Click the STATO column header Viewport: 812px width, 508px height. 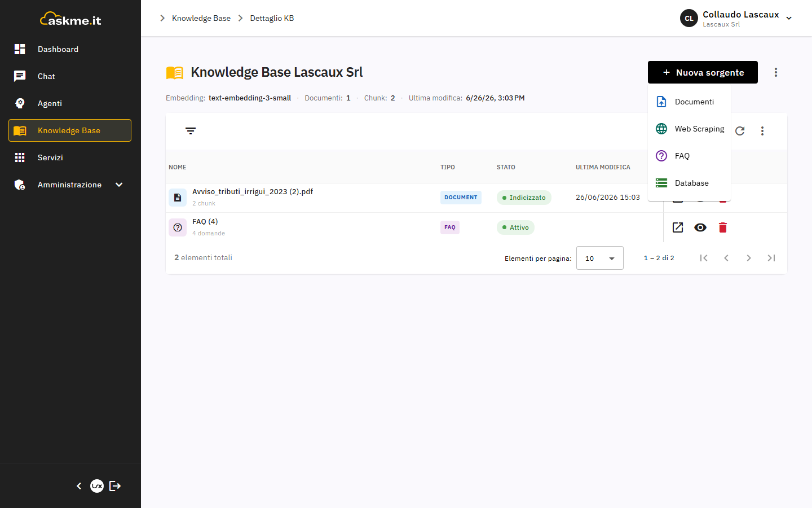point(506,167)
